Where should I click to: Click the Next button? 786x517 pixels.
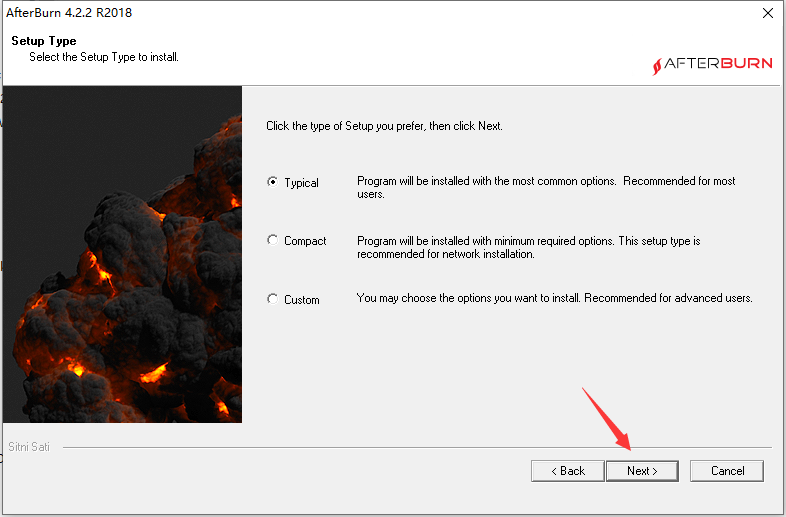pos(642,471)
